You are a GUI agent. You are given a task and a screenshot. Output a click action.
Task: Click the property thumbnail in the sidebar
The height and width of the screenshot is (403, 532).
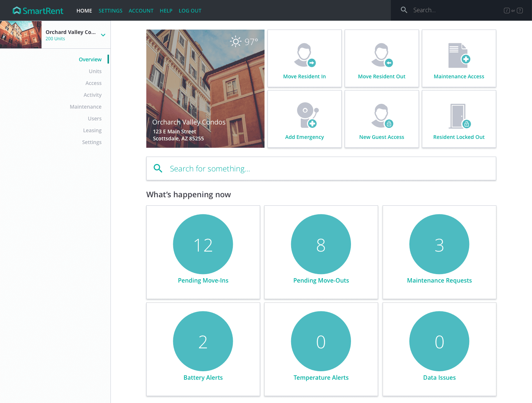[x=21, y=35]
